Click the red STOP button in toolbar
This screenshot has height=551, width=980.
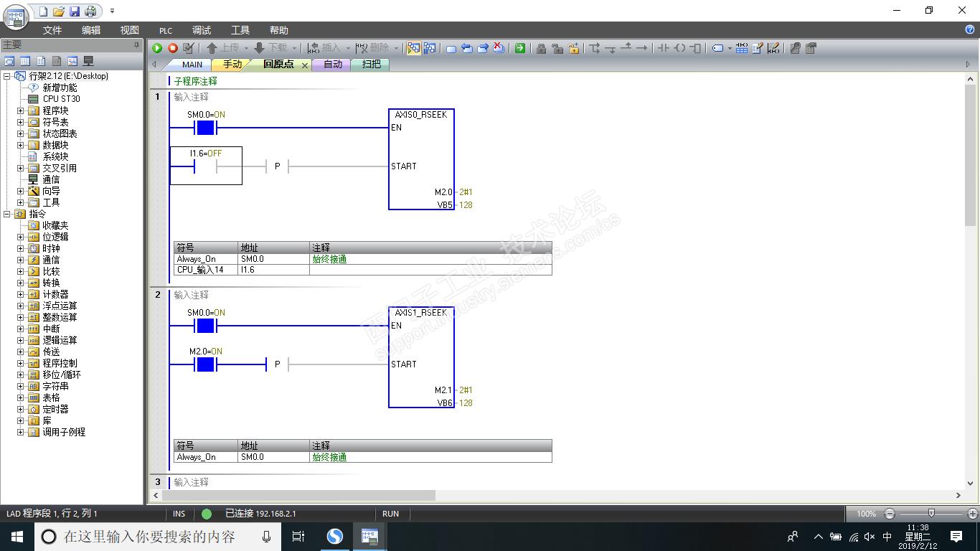tap(173, 48)
